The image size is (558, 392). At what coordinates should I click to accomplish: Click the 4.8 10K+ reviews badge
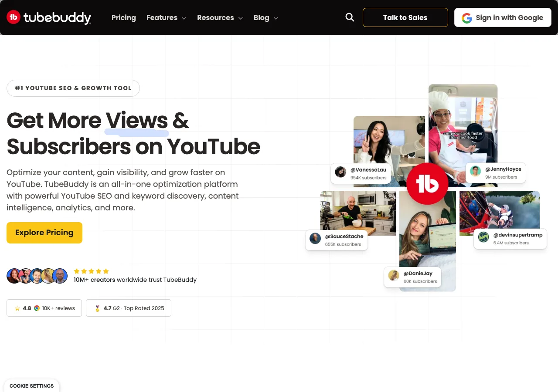44,308
